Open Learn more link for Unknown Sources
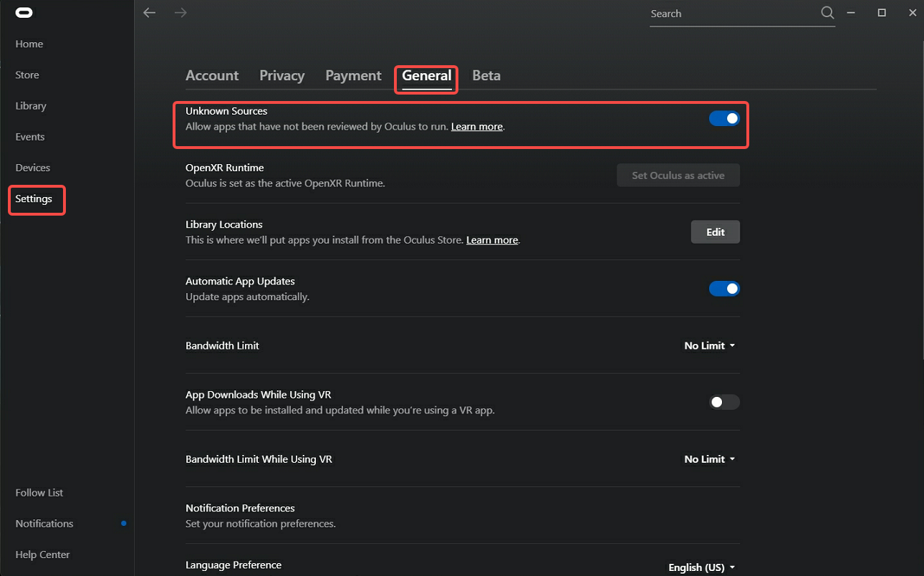This screenshot has height=576, width=924. 477,127
